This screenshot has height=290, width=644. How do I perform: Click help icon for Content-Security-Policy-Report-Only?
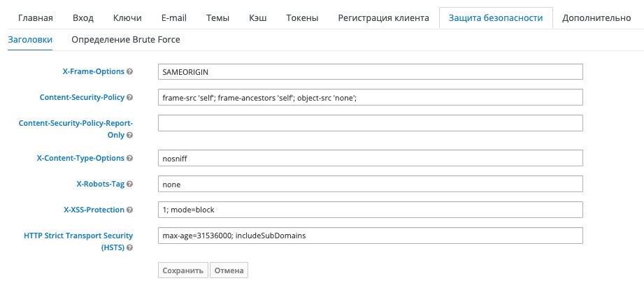click(129, 135)
